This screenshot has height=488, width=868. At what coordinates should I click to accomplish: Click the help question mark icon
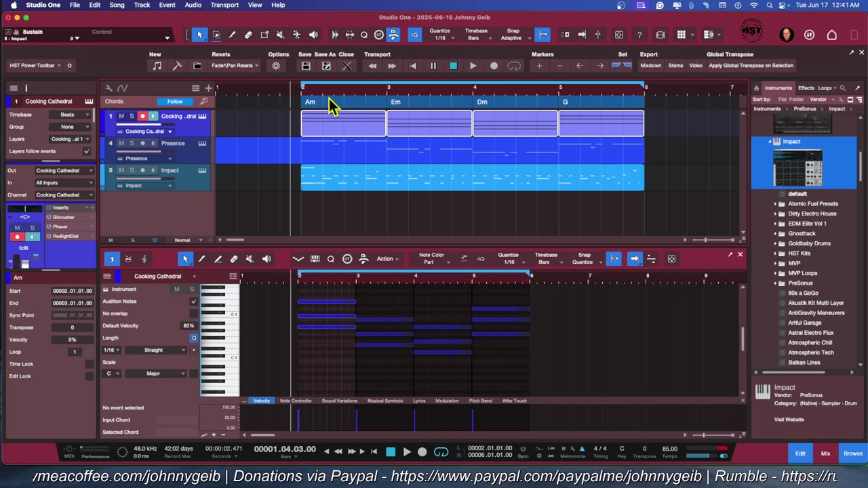[x=639, y=35]
